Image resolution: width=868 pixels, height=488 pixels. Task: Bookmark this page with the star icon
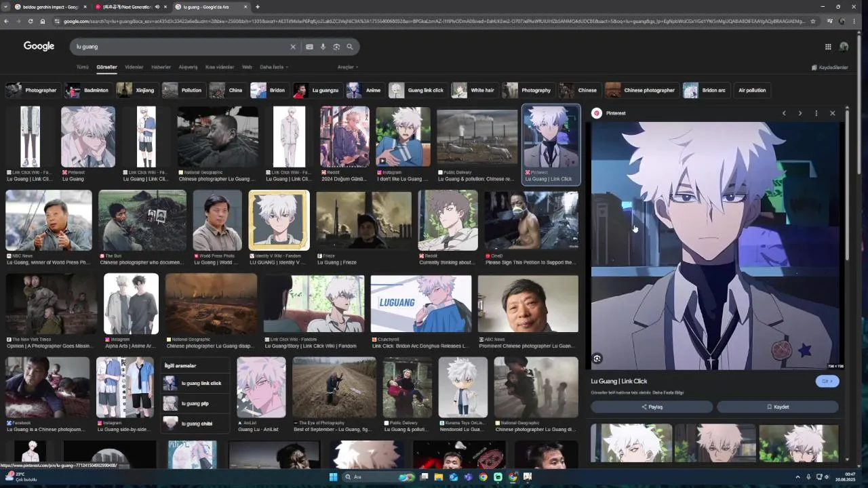click(x=813, y=21)
